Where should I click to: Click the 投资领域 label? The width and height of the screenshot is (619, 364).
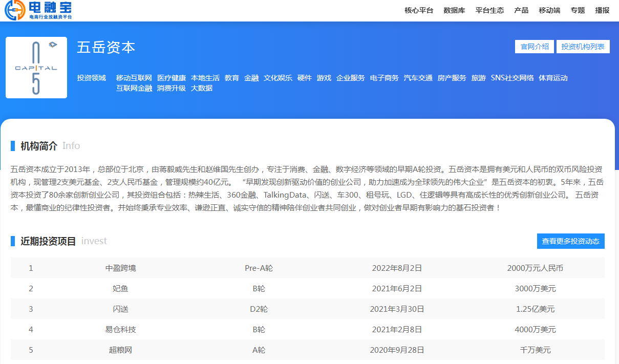tap(92, 78)
